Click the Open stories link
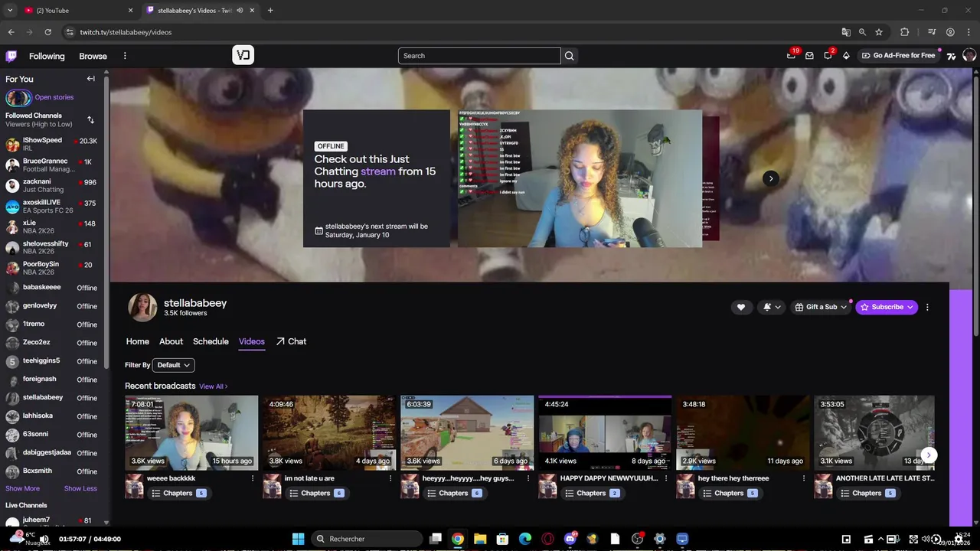Viewport: 980px width, 551px height. coord(54,97)
